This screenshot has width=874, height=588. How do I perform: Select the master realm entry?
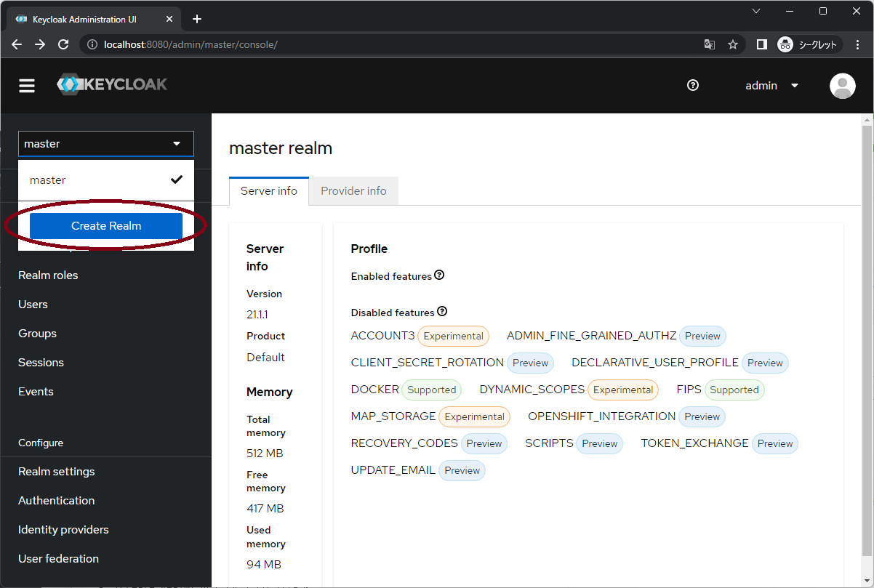(106, 180)
